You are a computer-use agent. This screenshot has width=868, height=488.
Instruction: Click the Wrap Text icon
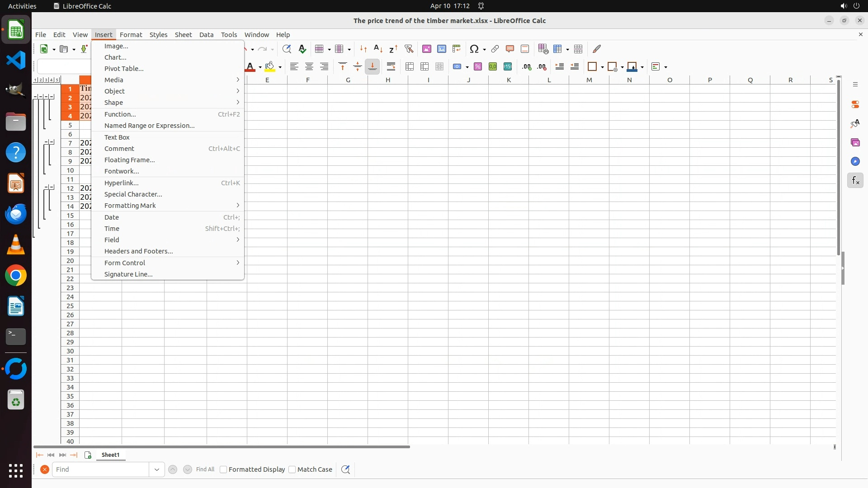[x=391, y=67]
